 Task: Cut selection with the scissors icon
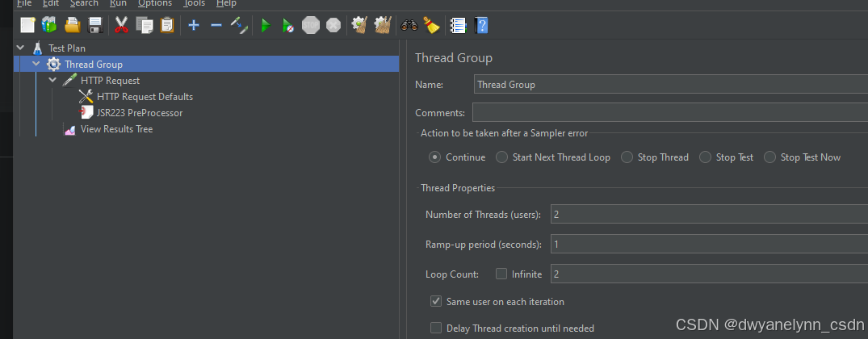coord(121,25)
